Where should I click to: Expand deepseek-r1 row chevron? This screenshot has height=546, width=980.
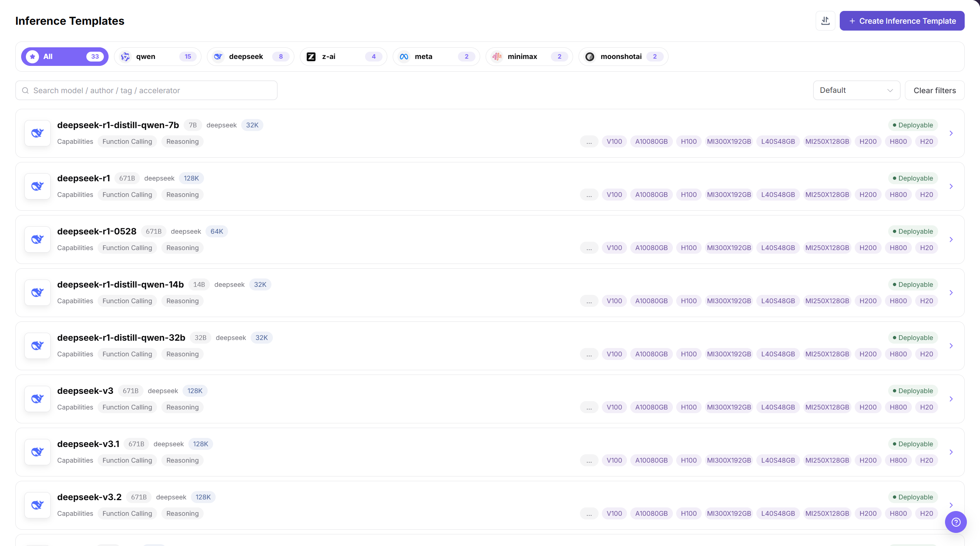click(951, 186)
